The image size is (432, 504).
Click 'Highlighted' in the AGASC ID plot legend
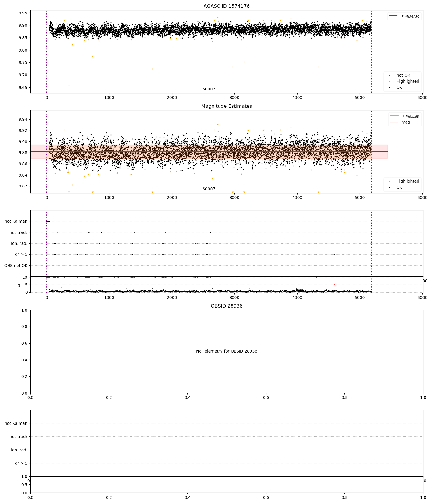coord(408,82)
